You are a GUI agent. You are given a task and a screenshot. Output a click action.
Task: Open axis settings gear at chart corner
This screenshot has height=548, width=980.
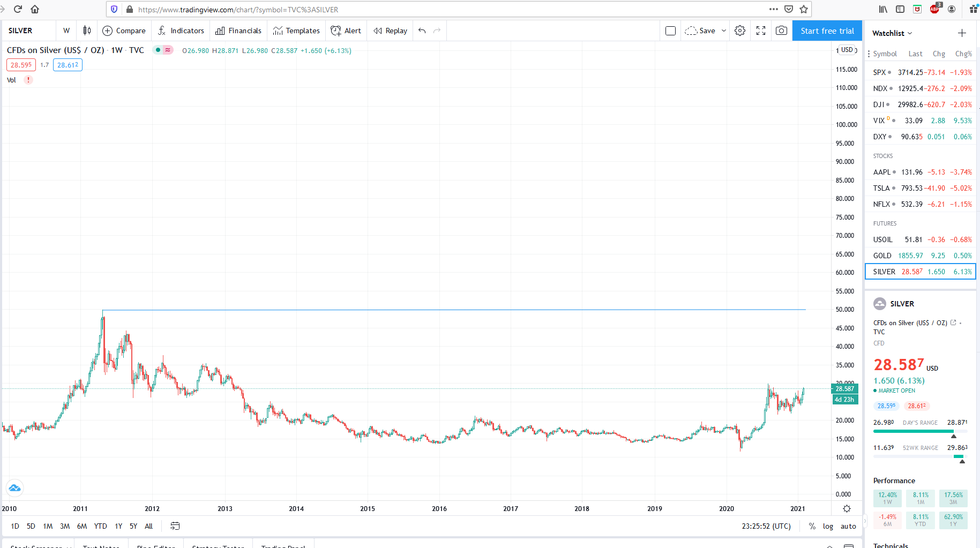pyautogui.click(x=847, y=508)
